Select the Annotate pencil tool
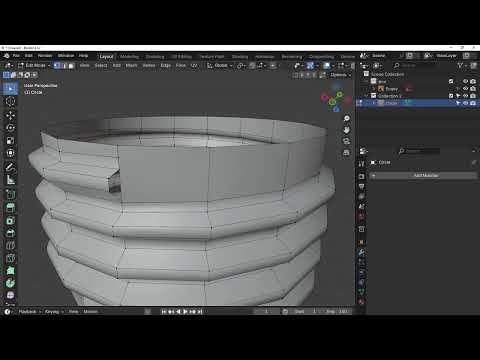This screenshot has width=480, height=360. pos(10,167)
